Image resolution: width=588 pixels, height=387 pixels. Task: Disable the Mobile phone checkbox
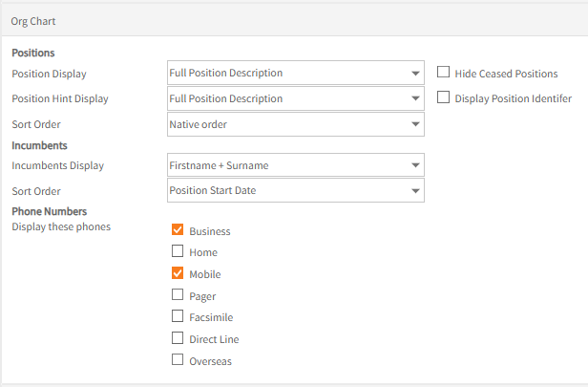(178, 274)
